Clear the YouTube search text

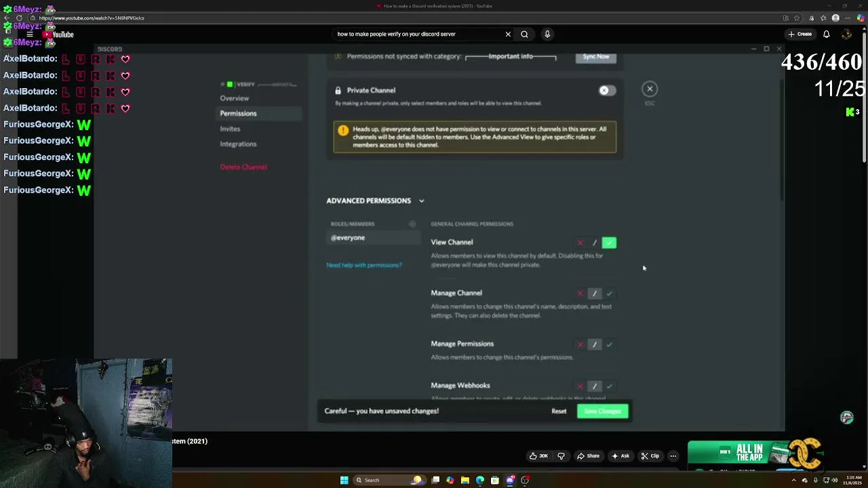coord(508,34)
